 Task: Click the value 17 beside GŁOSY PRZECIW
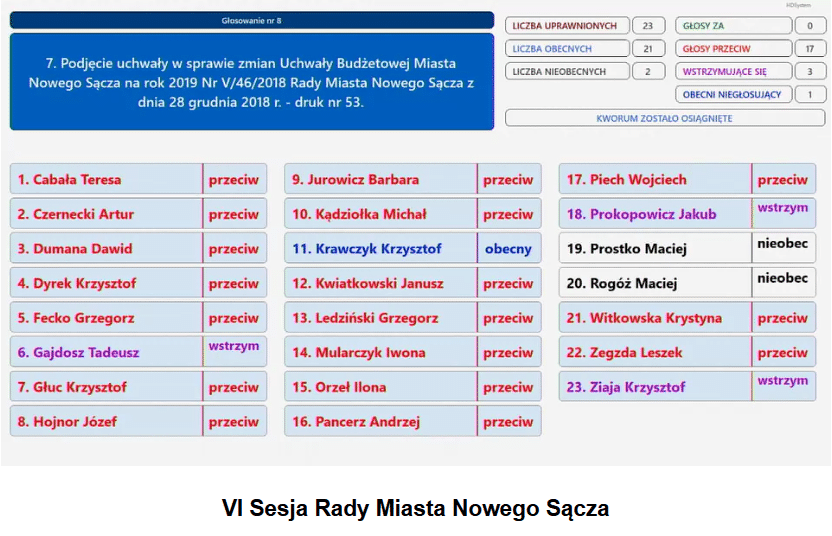(x=810, y=48)
